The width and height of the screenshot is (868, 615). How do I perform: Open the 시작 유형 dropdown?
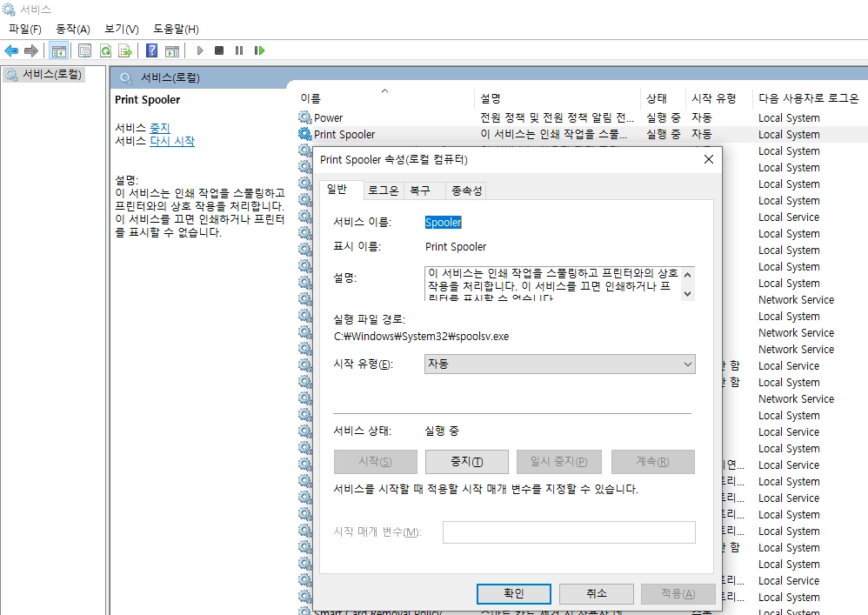559,364
